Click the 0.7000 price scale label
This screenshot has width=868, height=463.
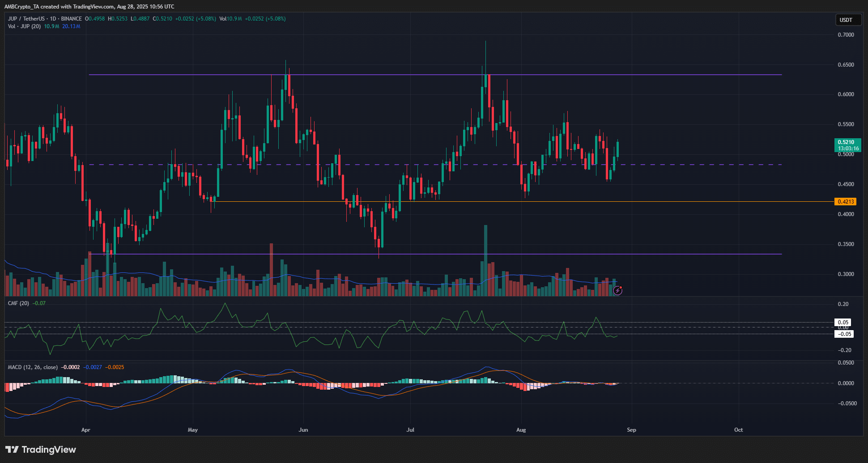[846, 35]
